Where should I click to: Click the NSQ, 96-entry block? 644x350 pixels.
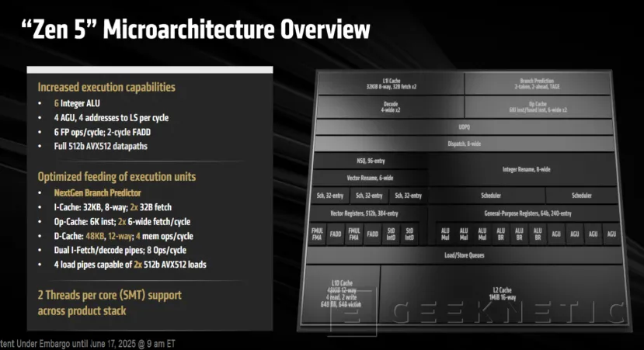pos(370,161)
